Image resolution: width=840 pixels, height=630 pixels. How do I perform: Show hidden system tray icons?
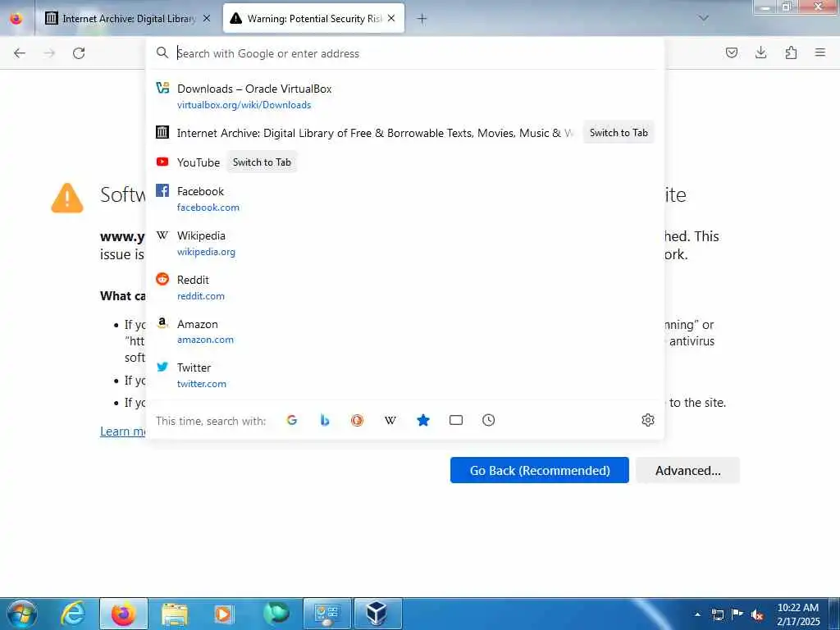(x=697, y=614)
